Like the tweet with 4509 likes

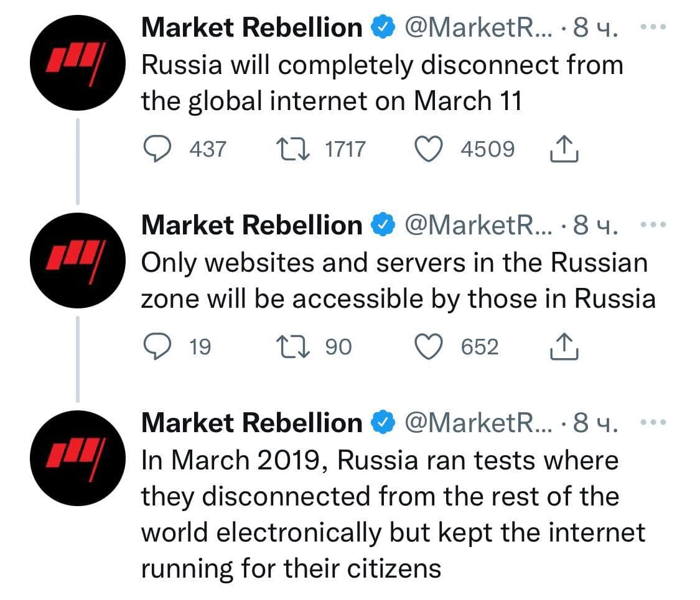429,149
